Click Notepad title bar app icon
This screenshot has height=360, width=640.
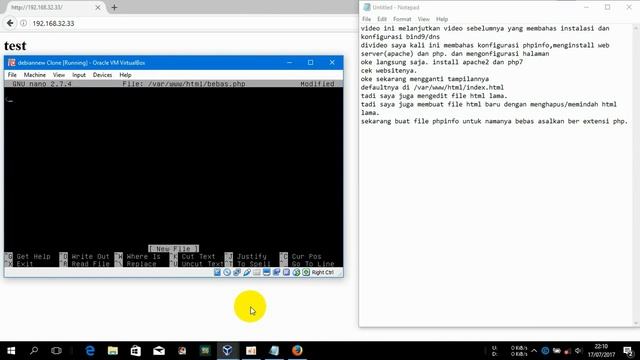coord(367,7)
